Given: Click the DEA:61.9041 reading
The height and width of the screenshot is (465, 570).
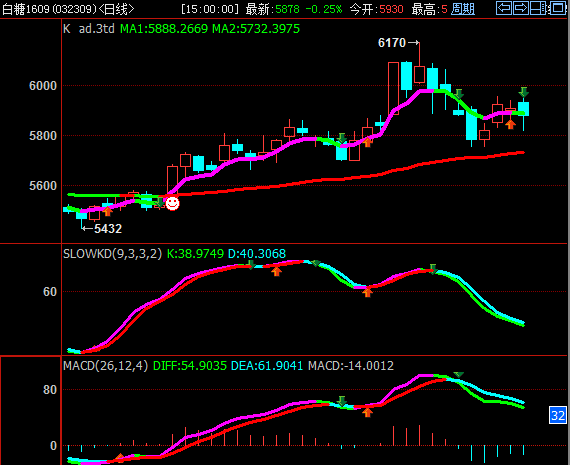Looking at the screenshot, I should (x=267, y=365).
